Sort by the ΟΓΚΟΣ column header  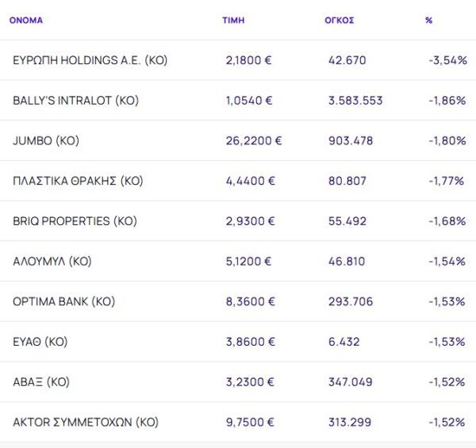coord(339,21)
